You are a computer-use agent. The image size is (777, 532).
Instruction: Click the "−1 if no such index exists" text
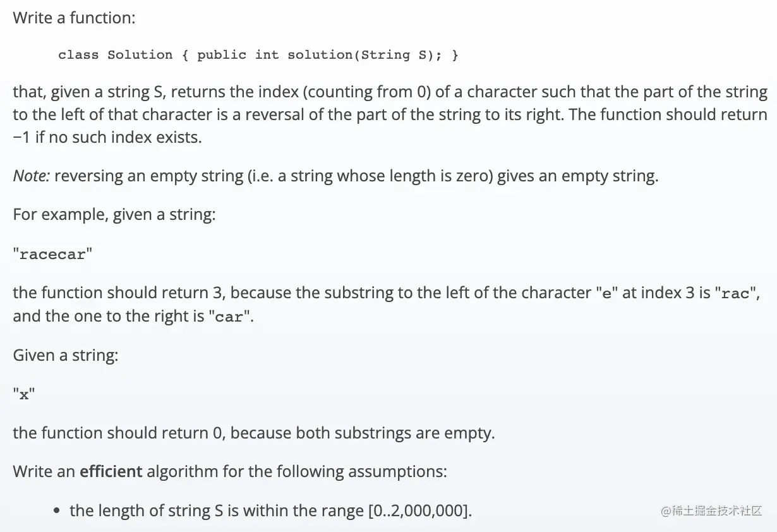pyautogui.click(x=107, y=136)
